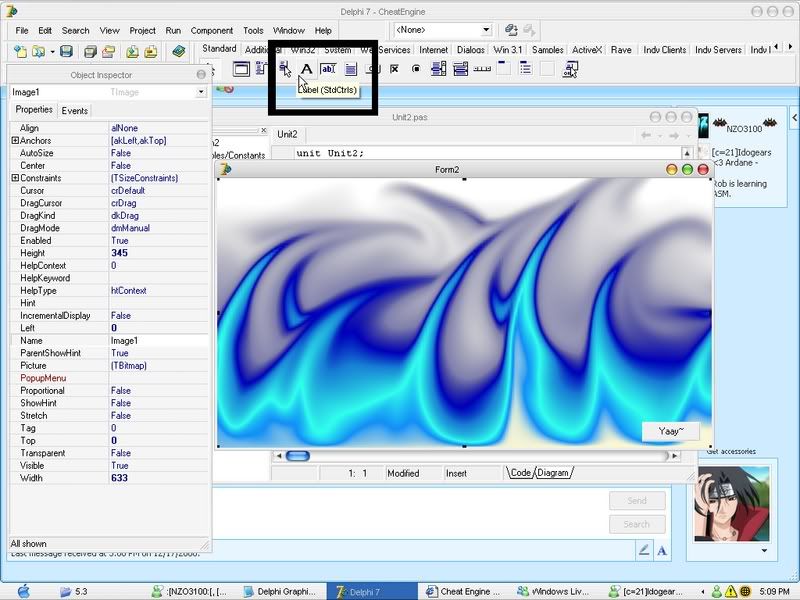Screen dimensions: 800x600
Task: Click the code editor horizontal scrollbar thumb
Action: 297,456
